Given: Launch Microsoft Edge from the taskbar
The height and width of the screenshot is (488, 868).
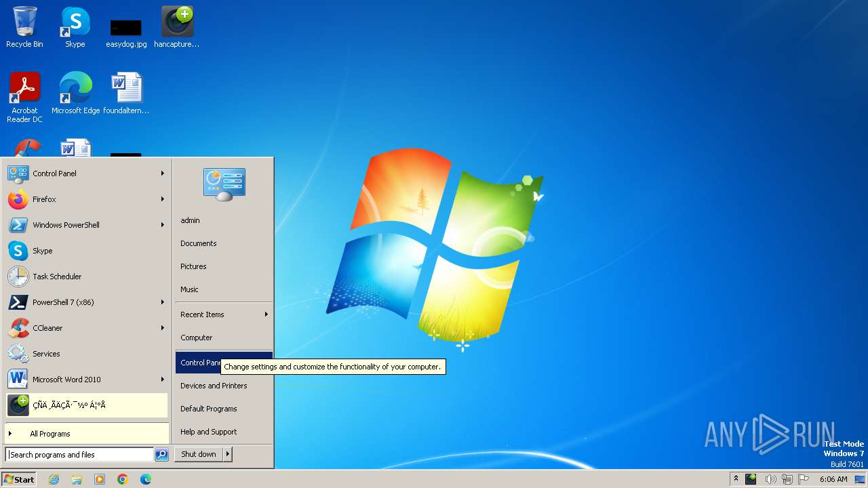Looking at the screenshot, I should (146, 479).
